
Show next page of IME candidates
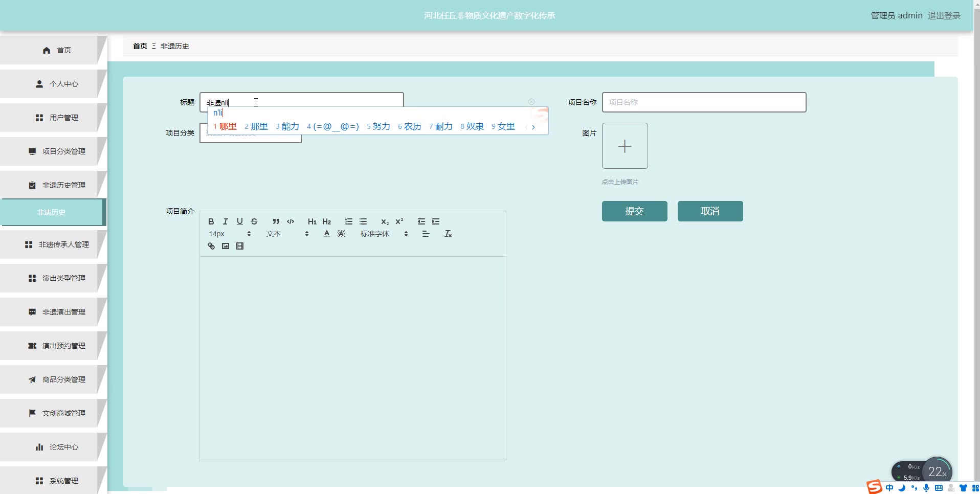point(533,127)
